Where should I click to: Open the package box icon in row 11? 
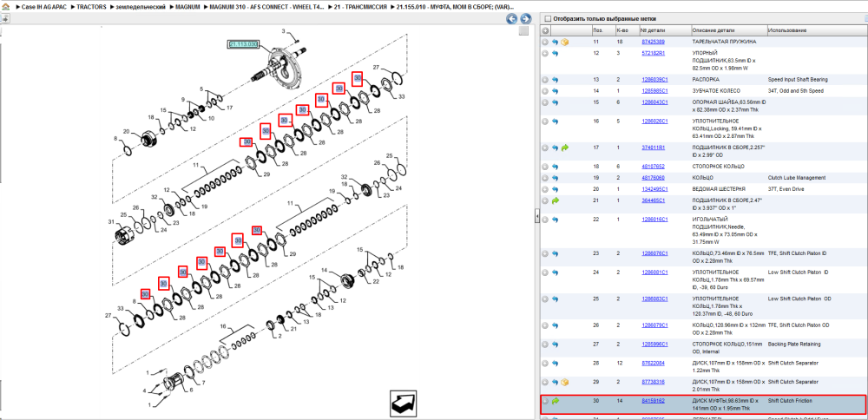pyautogui.click(x=565, y=42)
